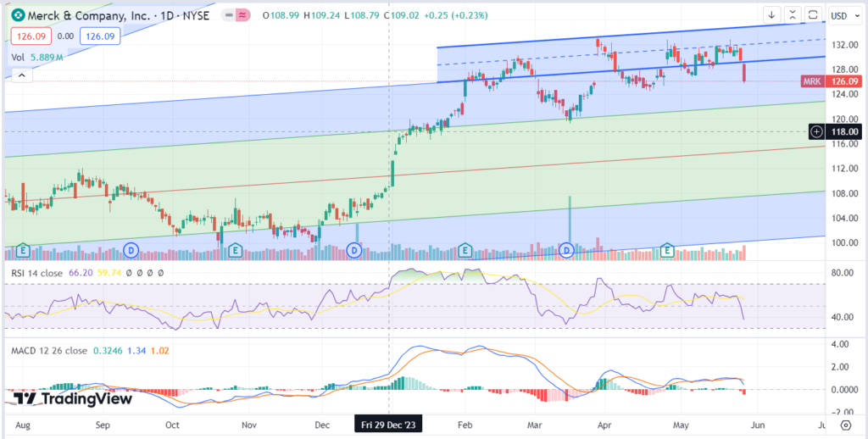Click the MACD histogram value 0.3246

tap(106, 350)
